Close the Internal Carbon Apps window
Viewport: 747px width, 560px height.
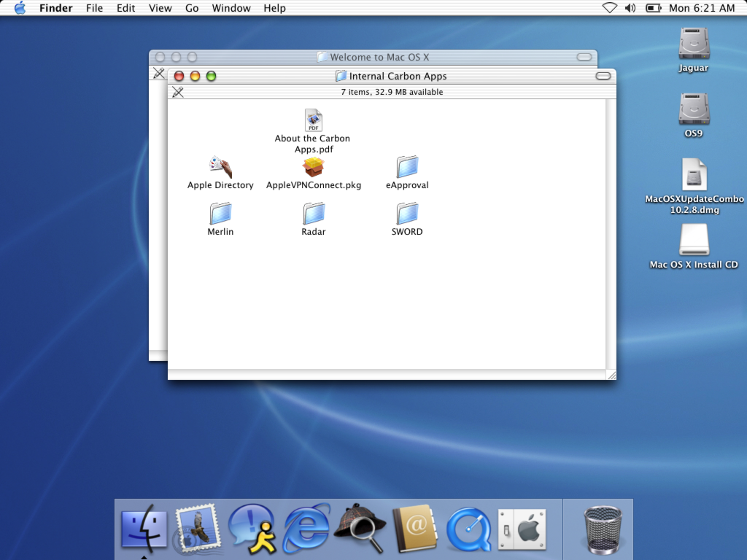(x=179, y=76)
